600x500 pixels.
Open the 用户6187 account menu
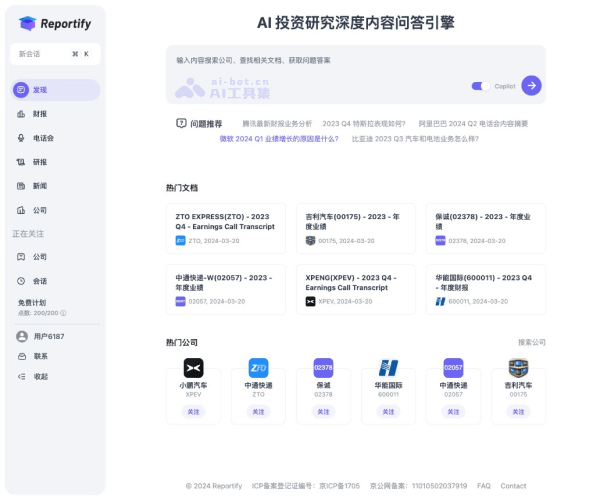point(48,336)
